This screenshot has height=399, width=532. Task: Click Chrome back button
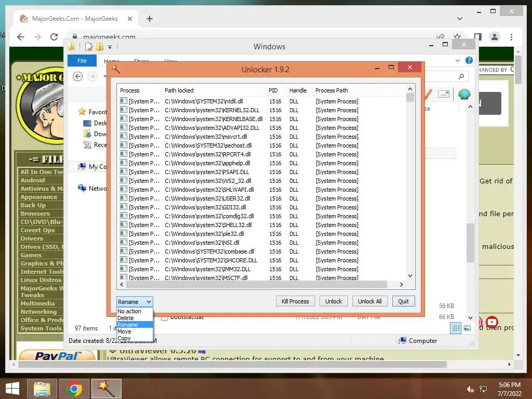click(21, 37)
